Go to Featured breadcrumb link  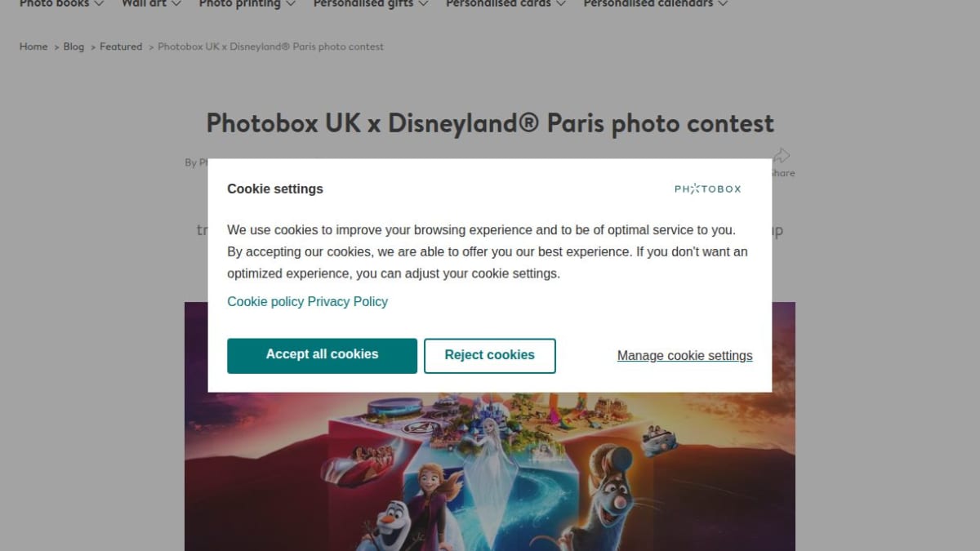coord(121,47)
